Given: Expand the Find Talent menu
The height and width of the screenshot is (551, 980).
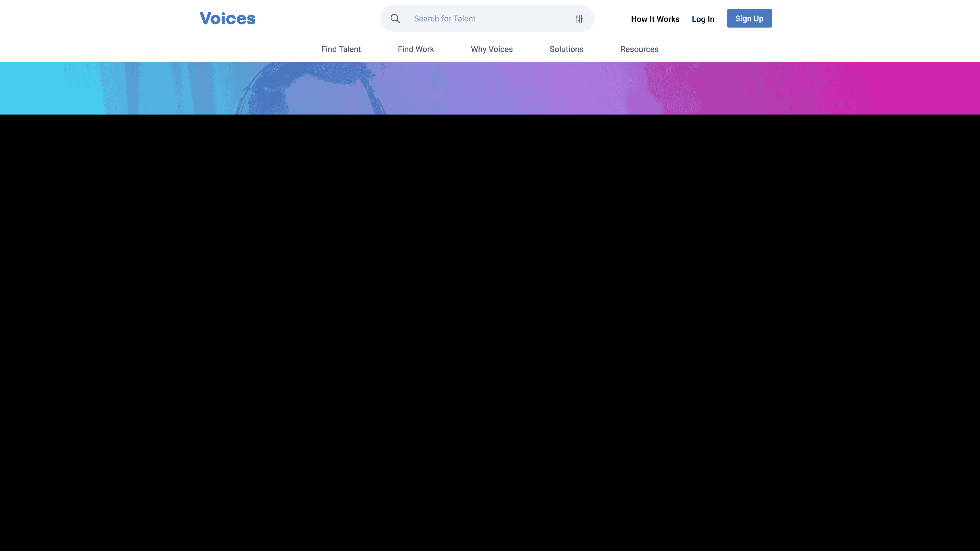Looking at the screenshot, I should coord(340,49).
